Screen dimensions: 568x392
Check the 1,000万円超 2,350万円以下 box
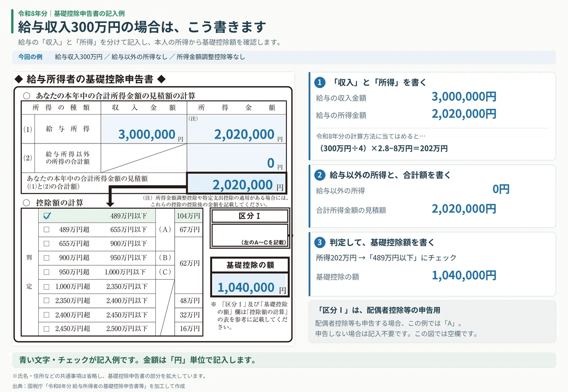(x=46, y=286)
